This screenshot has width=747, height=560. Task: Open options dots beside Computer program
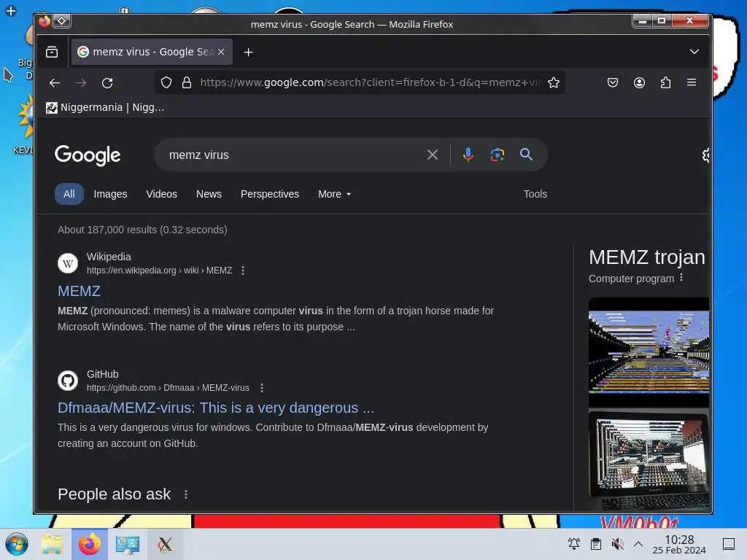coord(681,278)
